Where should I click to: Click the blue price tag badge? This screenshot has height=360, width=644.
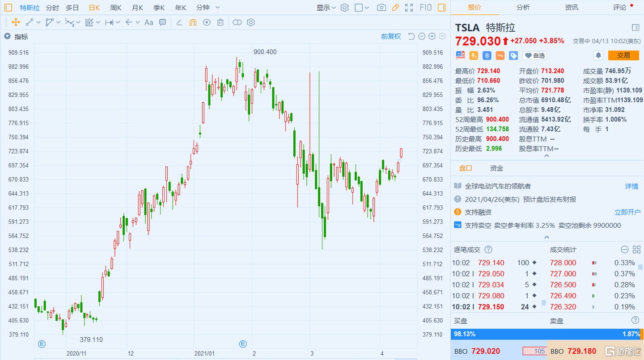[513, 55]
